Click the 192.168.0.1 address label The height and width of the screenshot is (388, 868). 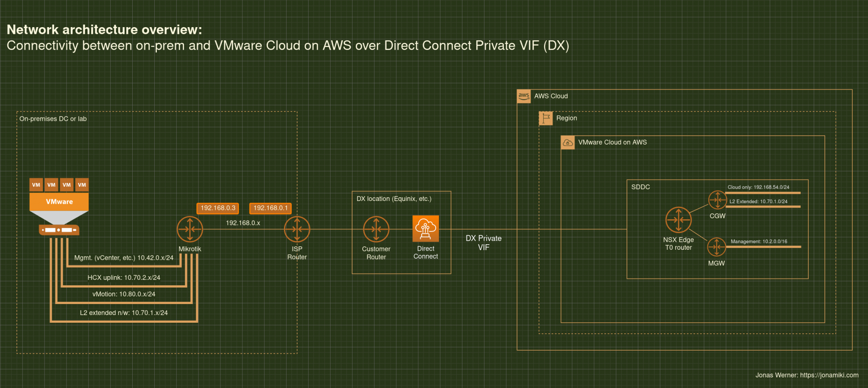click(x=270, y=208)
